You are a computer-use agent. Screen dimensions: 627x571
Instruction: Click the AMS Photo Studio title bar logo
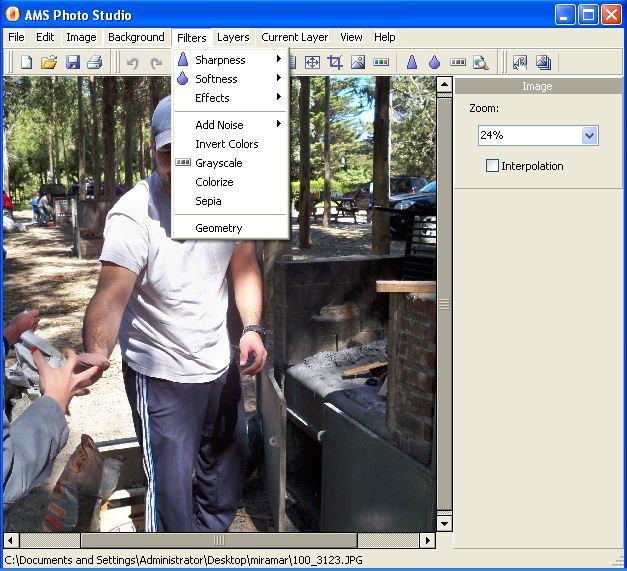[13, 14]
